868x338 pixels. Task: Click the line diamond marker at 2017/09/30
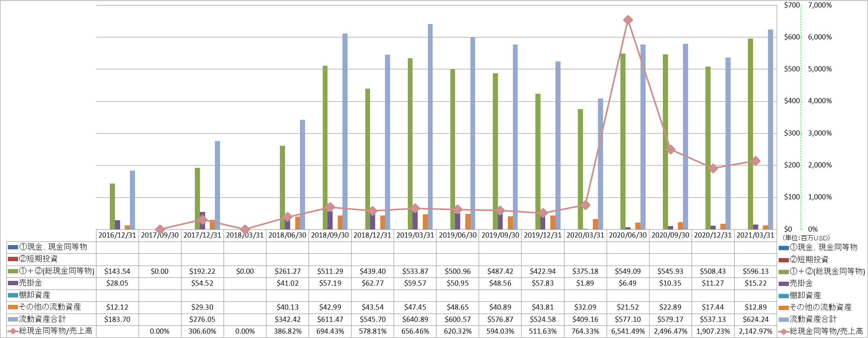coord(160,229)
